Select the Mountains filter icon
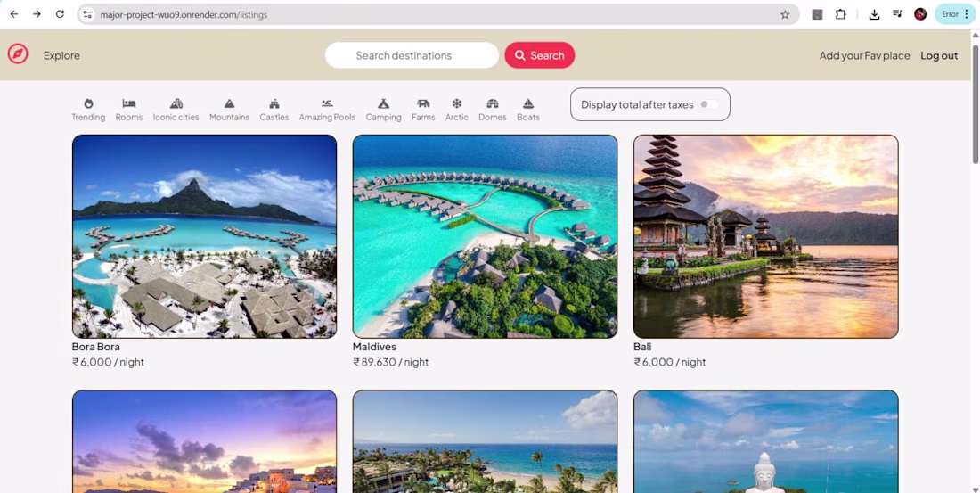The width and height of the screenshot is (980, 493). [229, 103]
